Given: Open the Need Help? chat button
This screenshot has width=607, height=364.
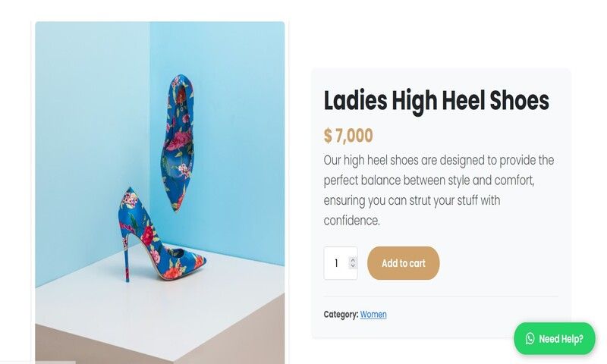Looking at the screenshot, I should click(555, 339).
